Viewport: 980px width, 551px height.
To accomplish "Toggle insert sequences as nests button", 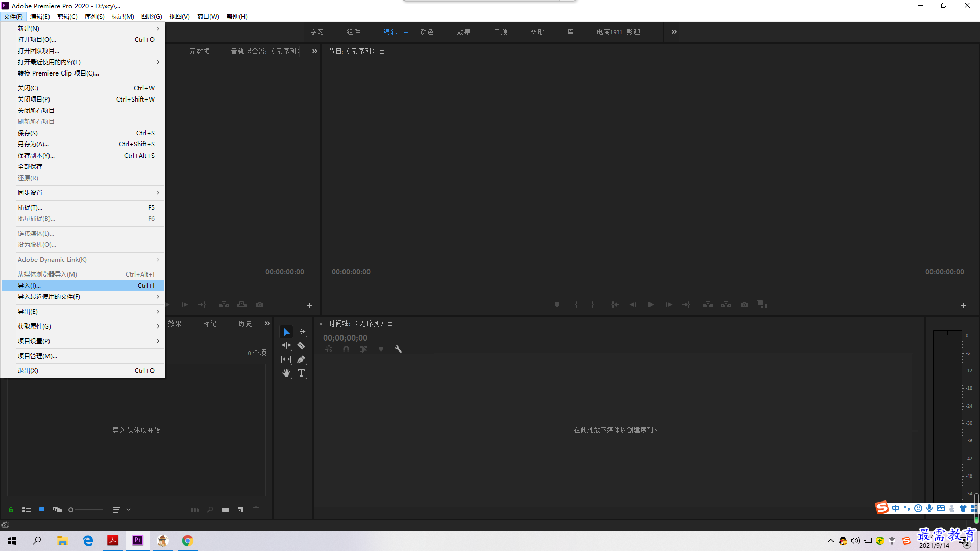I will tap(329, 349).
